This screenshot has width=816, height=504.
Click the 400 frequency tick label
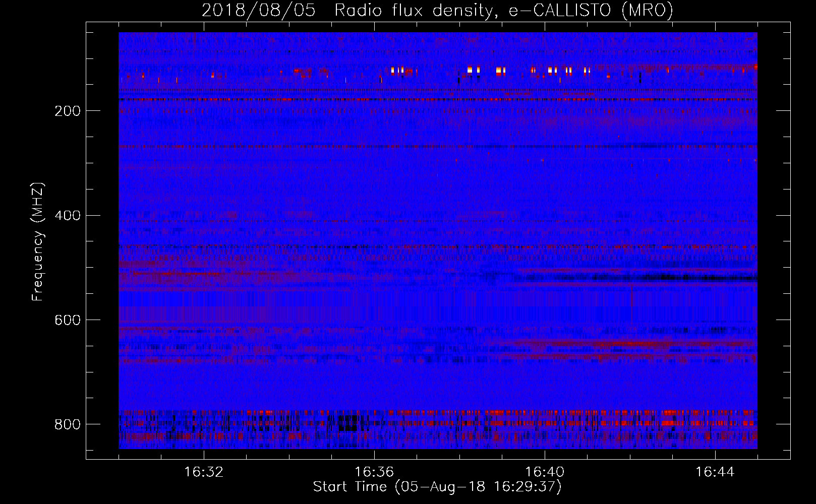point(67,216)
